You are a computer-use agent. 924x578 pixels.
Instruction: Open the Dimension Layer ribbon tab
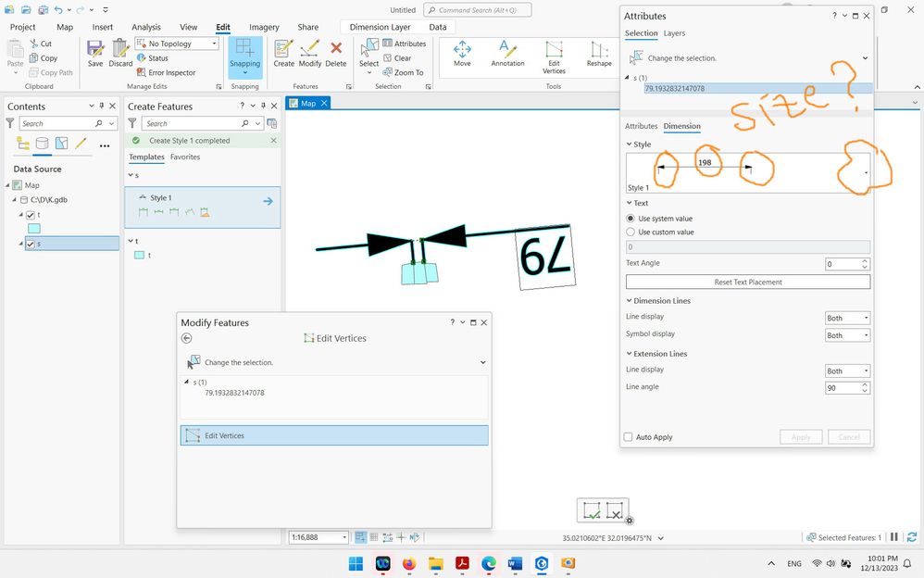(381, 27)
